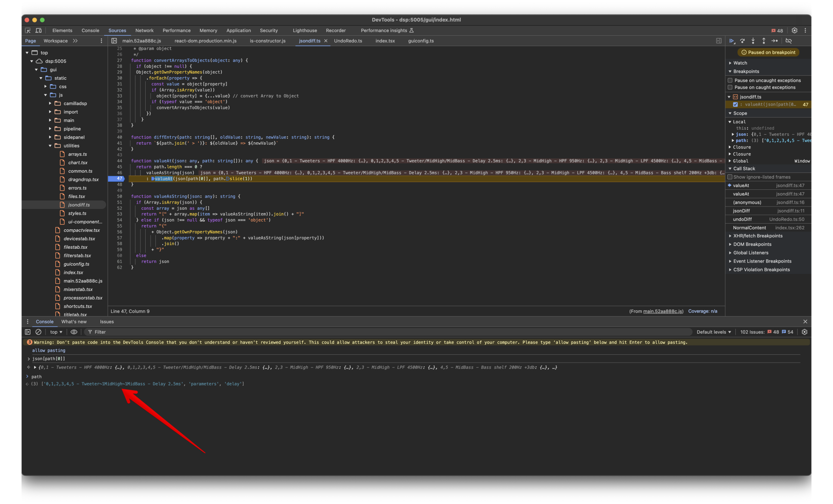Expand the camilladsp folder
833x504 pixels.
pyautogui.click(x=50, y=104)
